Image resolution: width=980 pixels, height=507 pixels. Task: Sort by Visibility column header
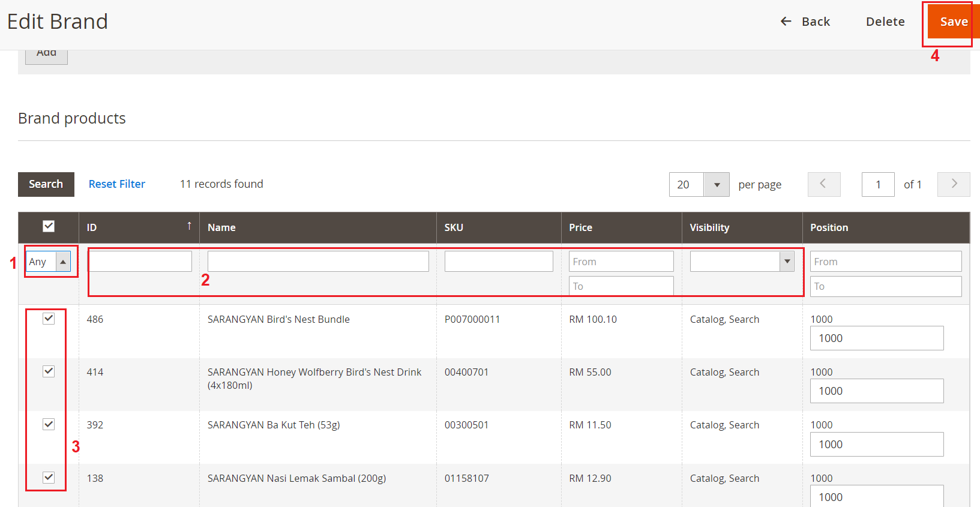click(709, 227)
